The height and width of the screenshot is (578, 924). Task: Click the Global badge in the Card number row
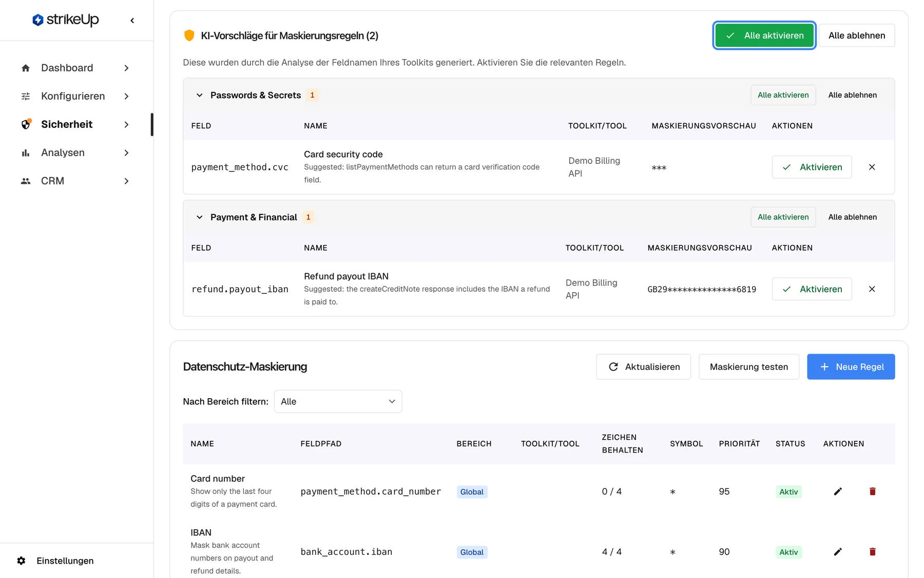472,492
